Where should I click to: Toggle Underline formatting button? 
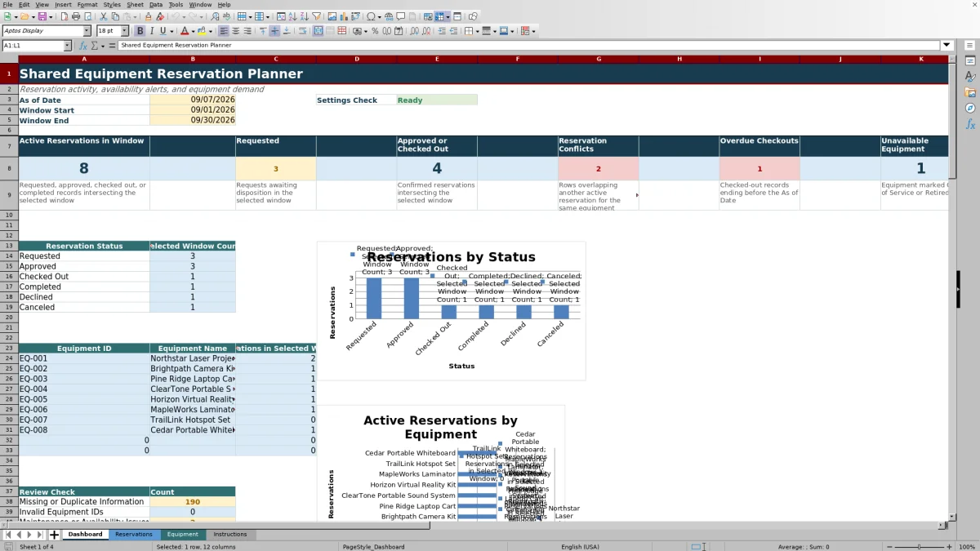point(163,31)
